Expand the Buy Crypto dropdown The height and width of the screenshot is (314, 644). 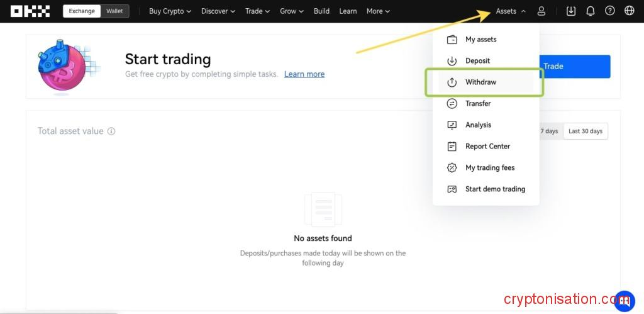[x=170, y=11]
